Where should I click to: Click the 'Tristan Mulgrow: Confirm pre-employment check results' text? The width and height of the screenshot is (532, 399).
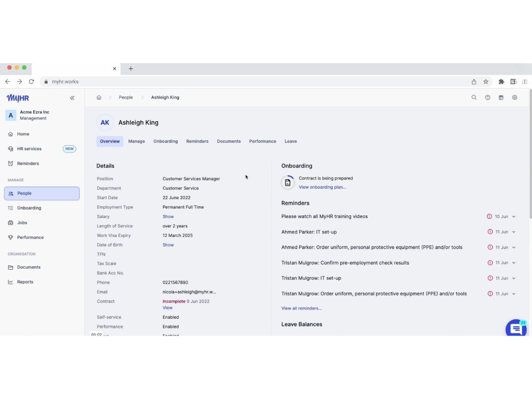pyautogui.click(x=345, y=263)
